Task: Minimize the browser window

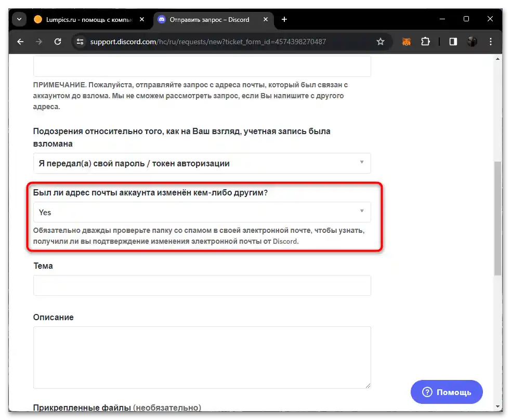Action: [x=442, y=19]
